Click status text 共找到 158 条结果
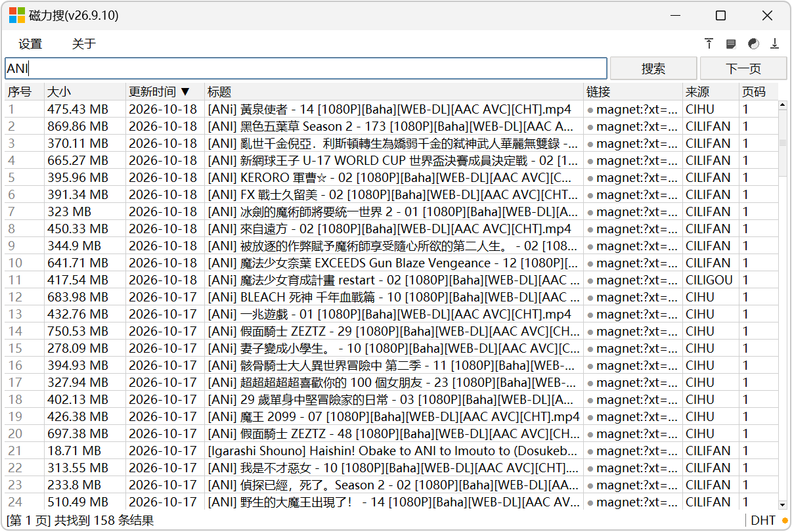792x532 pixels. click(104, 521)
